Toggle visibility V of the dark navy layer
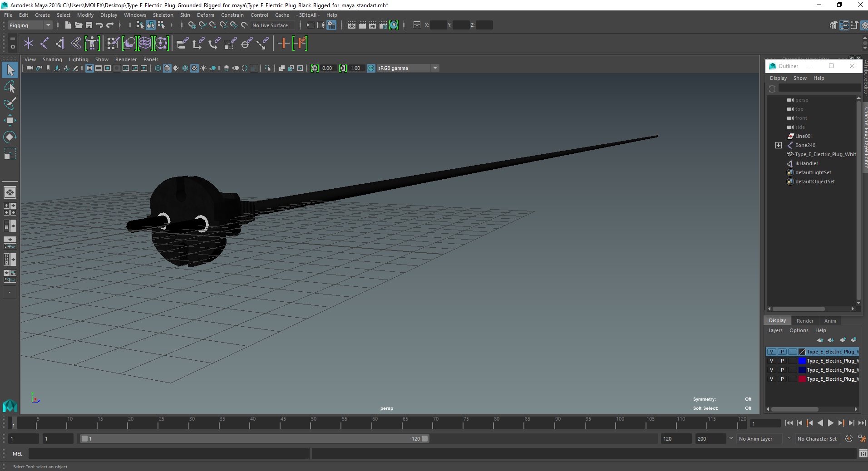Image resolution: width=868 pixels, height=471 pixels. point(771,370)
